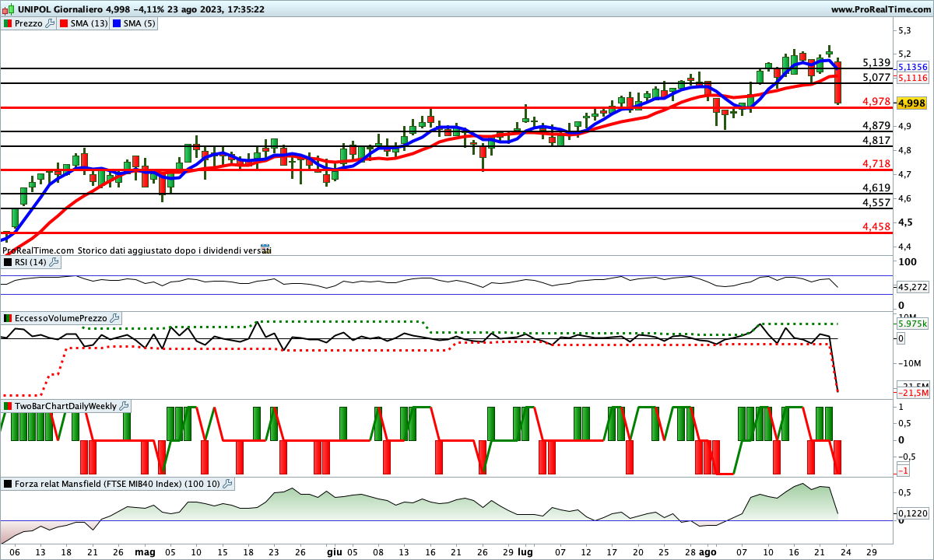This screenshot has height=560, width=934.
Task: Click the red 4,978 level label
Action: (876, 101)
